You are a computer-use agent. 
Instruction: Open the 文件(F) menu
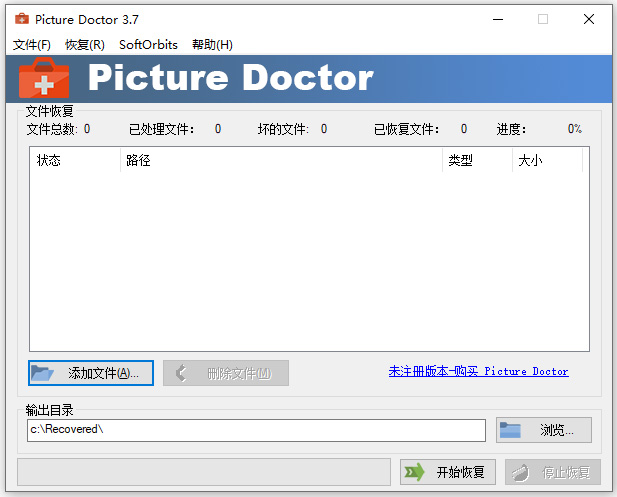click(x=32, y=44)
